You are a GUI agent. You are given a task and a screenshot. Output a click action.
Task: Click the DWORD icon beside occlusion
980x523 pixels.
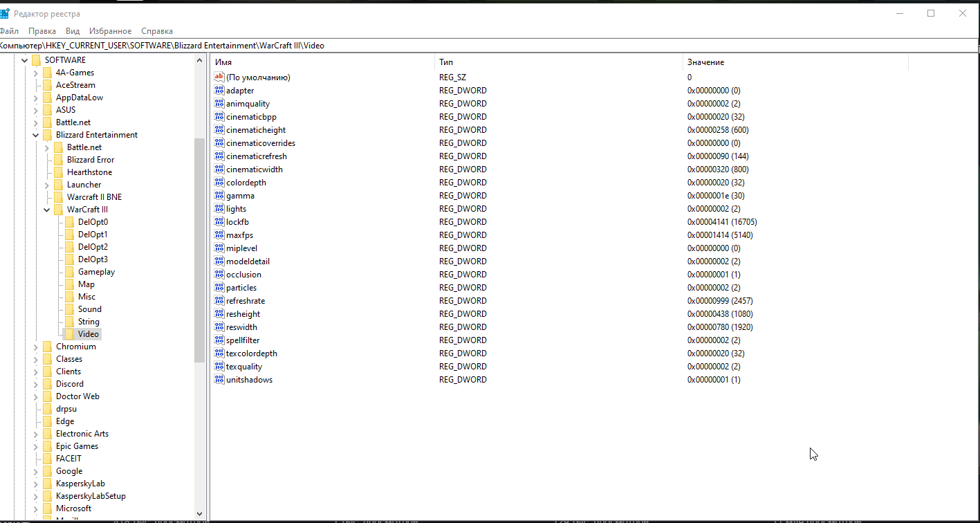pos(219,275)
